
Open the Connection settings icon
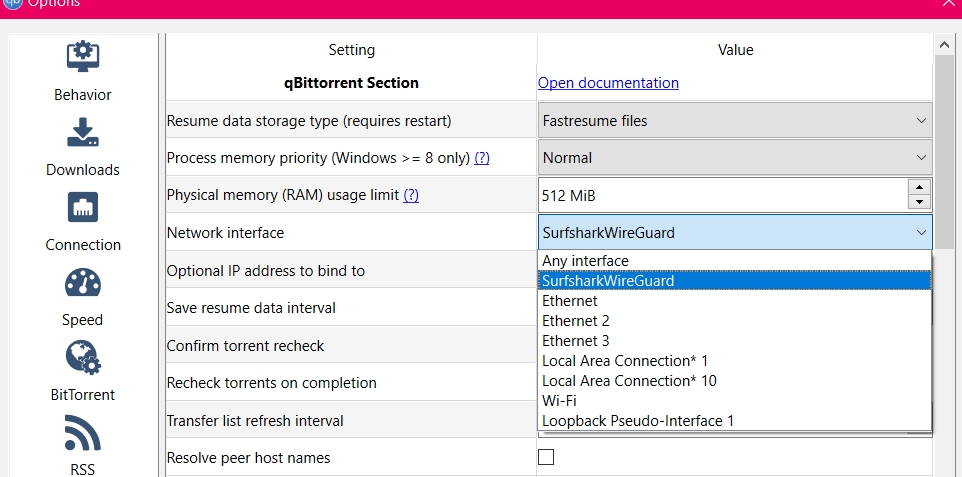click(x=82, y=208)
